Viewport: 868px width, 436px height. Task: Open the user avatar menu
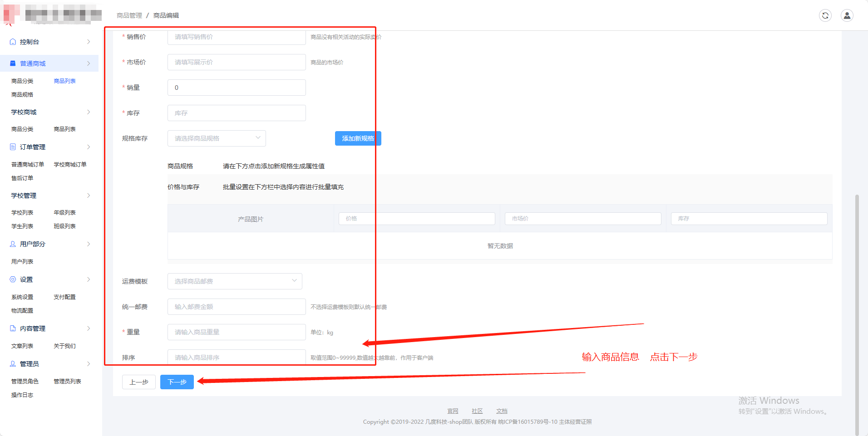(x=847, y=15)
